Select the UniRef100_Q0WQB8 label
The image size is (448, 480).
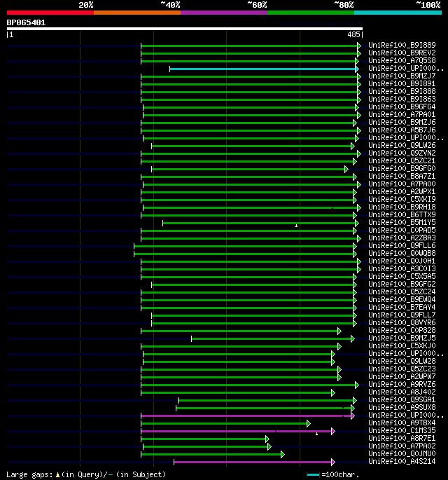click(x=402, y=254)
